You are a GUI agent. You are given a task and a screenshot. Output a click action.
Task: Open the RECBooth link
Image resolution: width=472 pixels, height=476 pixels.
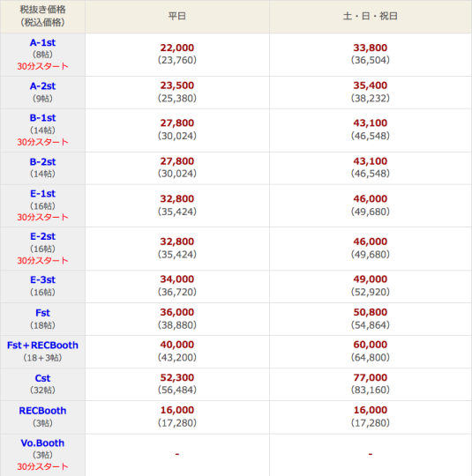(42, 411)
